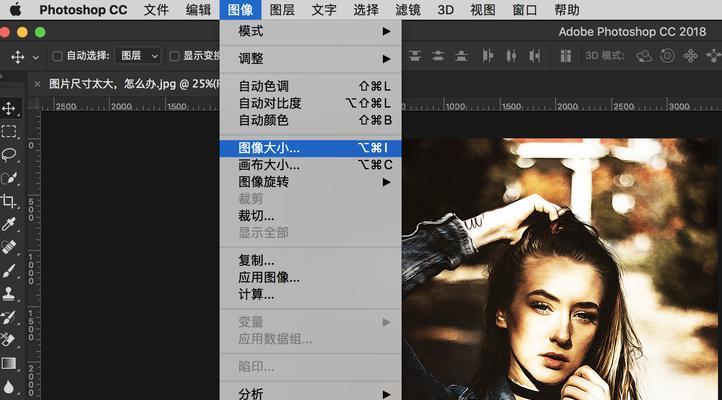Select the Quick Selection tool

9,178
